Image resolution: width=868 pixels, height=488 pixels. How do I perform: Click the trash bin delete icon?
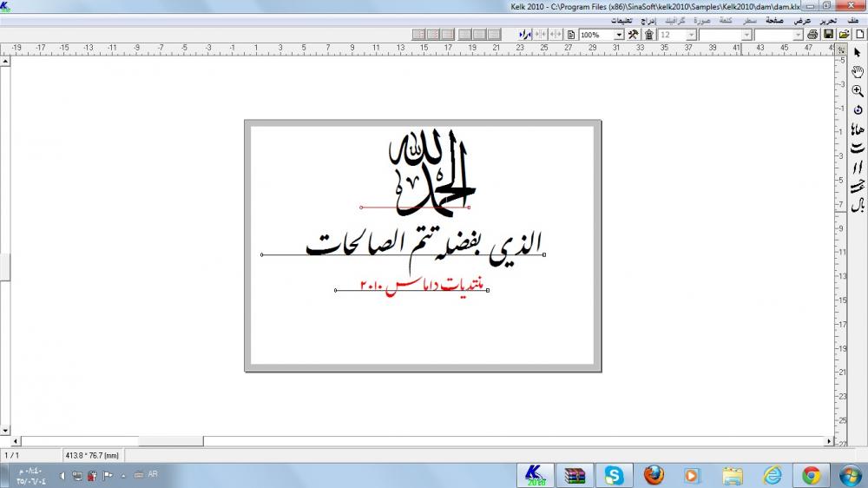coord(648,34)
